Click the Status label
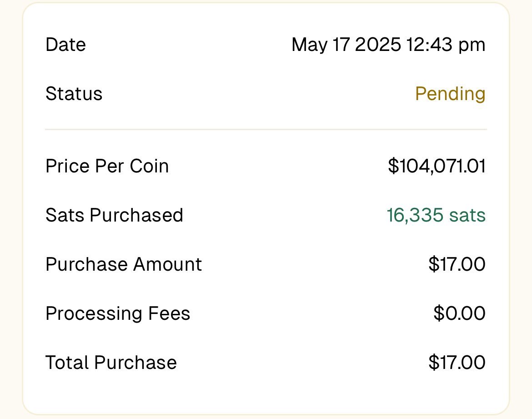 [74, 94]
